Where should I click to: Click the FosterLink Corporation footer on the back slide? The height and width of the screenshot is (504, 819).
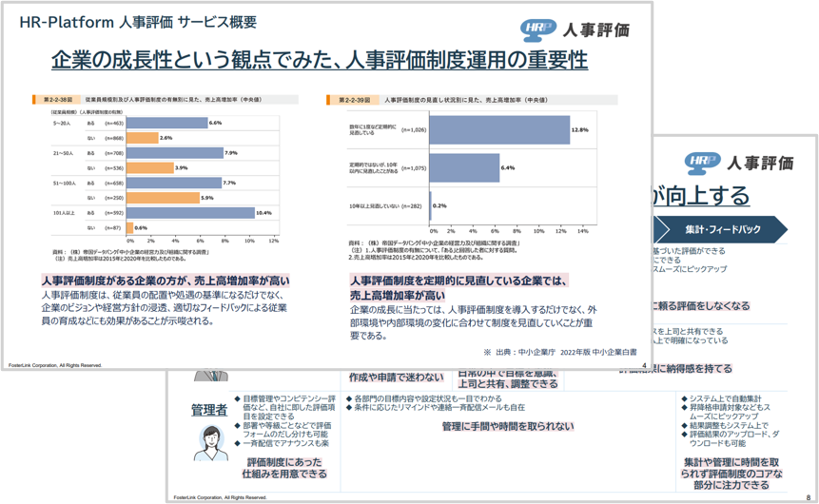[220, 497]
